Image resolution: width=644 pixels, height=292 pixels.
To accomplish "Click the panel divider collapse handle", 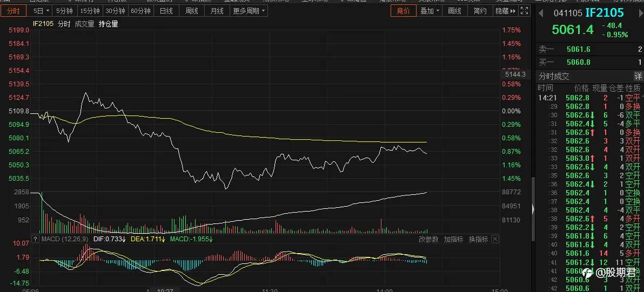I will click(534, 209).
